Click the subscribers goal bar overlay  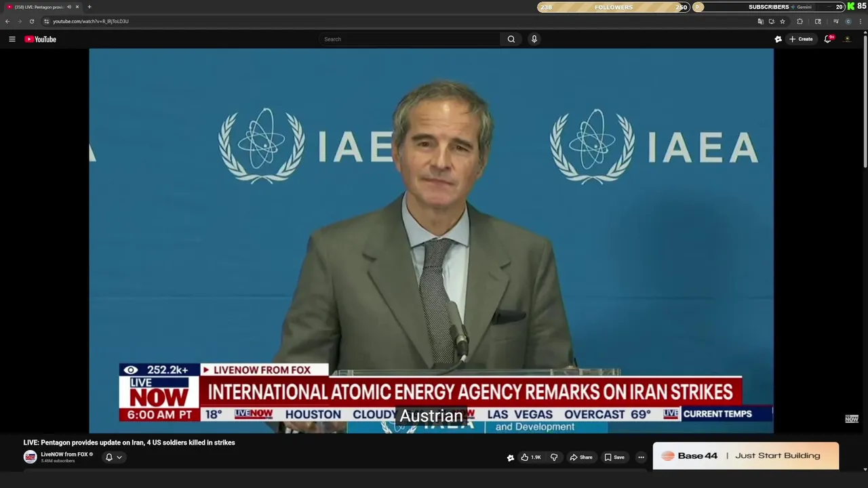coord(768,7)
